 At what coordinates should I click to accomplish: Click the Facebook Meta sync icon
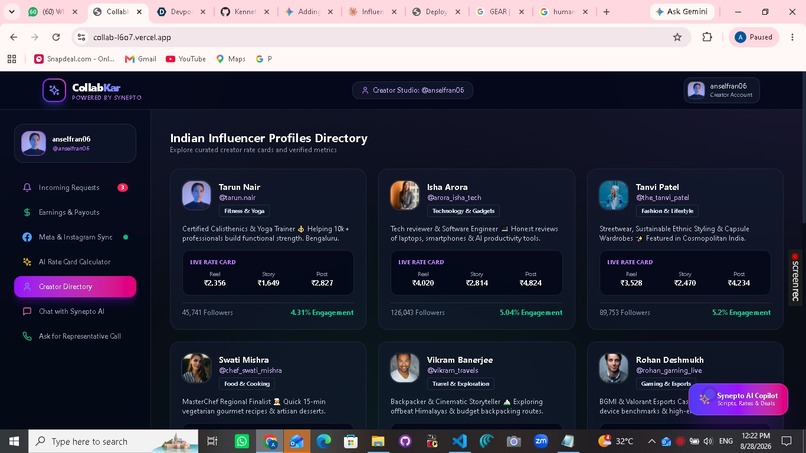point(27,237)
